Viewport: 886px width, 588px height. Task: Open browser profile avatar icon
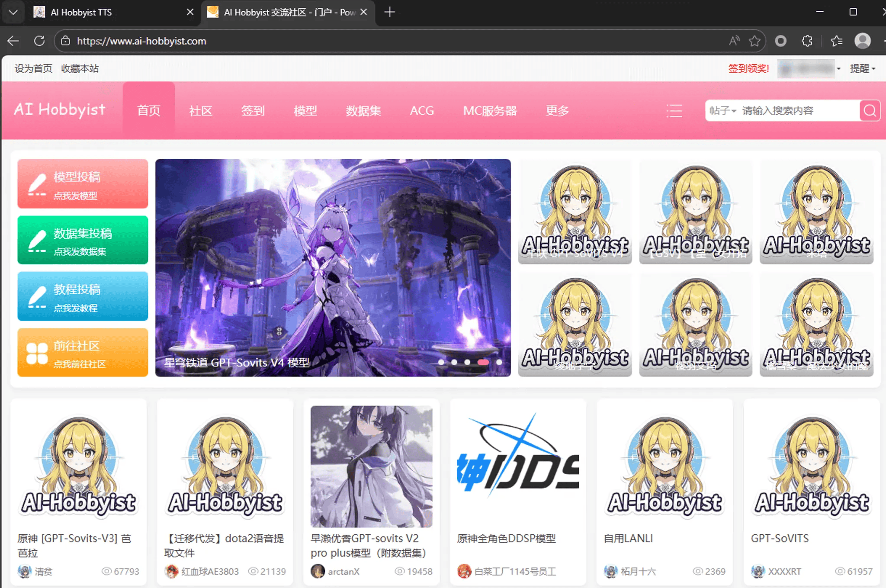point(862,41)
